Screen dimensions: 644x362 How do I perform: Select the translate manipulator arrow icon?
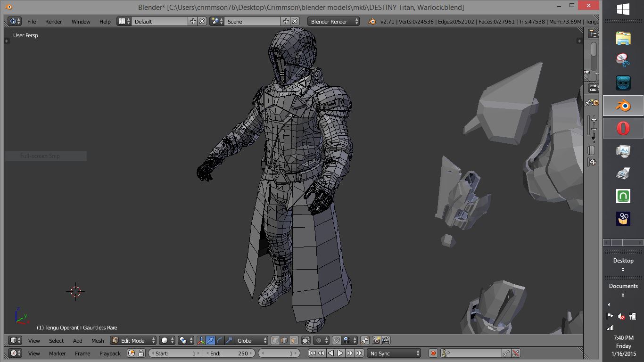click(211, 340)
